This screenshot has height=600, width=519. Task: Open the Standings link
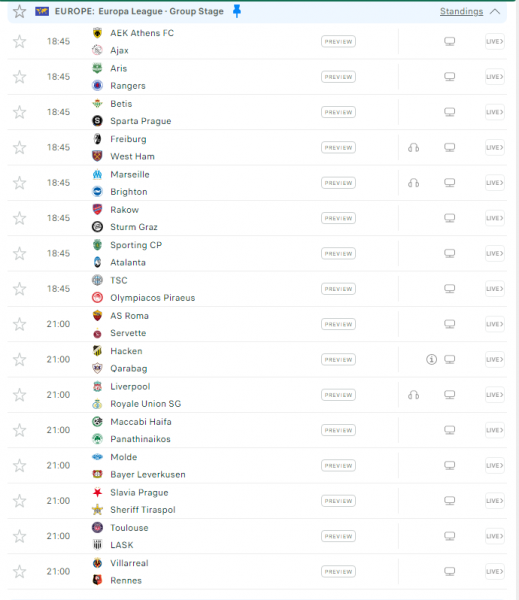[x=461, y=11]
